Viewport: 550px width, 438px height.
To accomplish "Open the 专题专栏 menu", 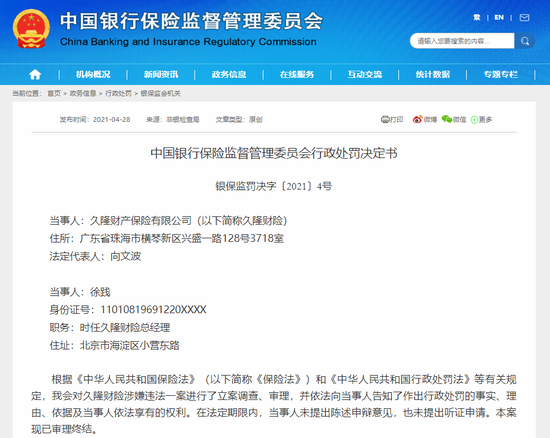I will pos(501,74).
